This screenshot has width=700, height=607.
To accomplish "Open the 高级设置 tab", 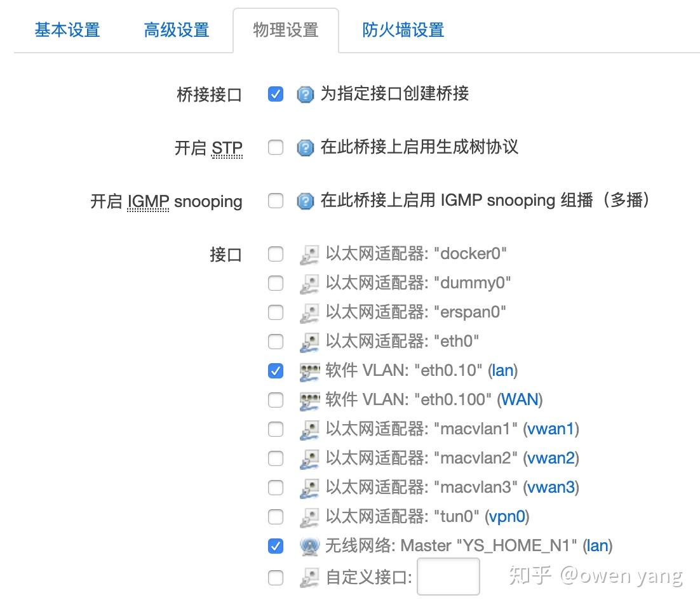I will (x=177, y=30).
